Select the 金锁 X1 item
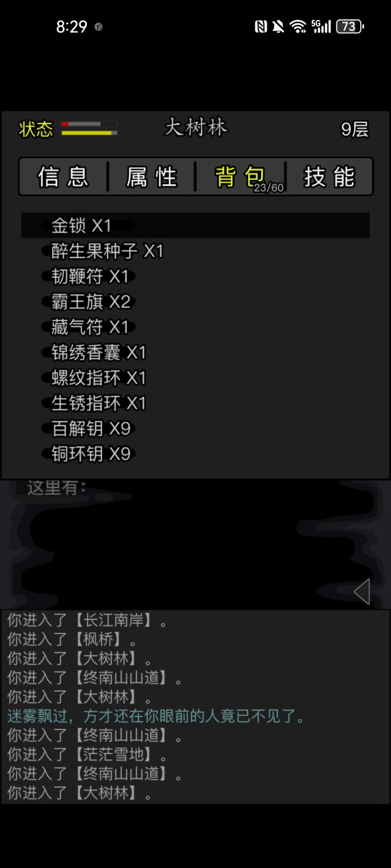Screen dimensions: 391x868 pos(195,225)
